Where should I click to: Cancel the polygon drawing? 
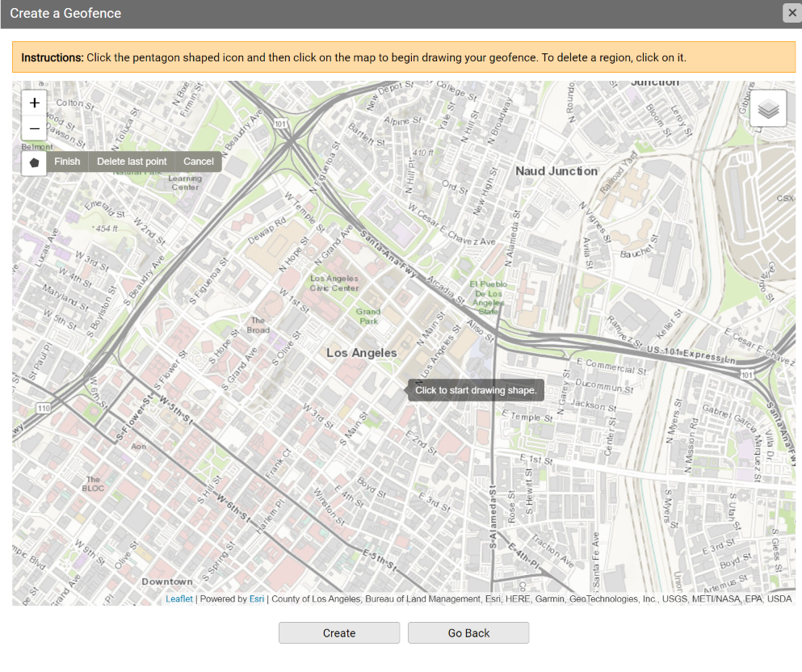point(199,162)
